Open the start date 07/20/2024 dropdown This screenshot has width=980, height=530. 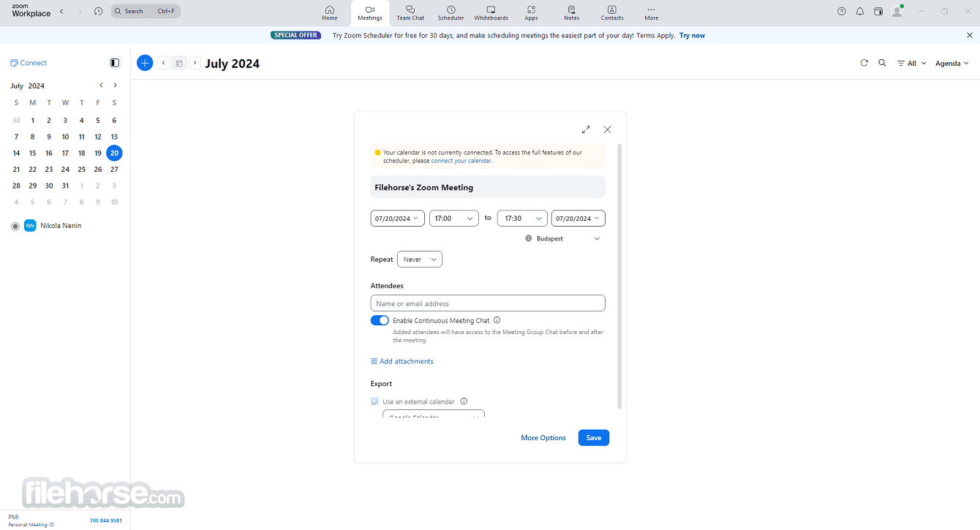(398, 218)
